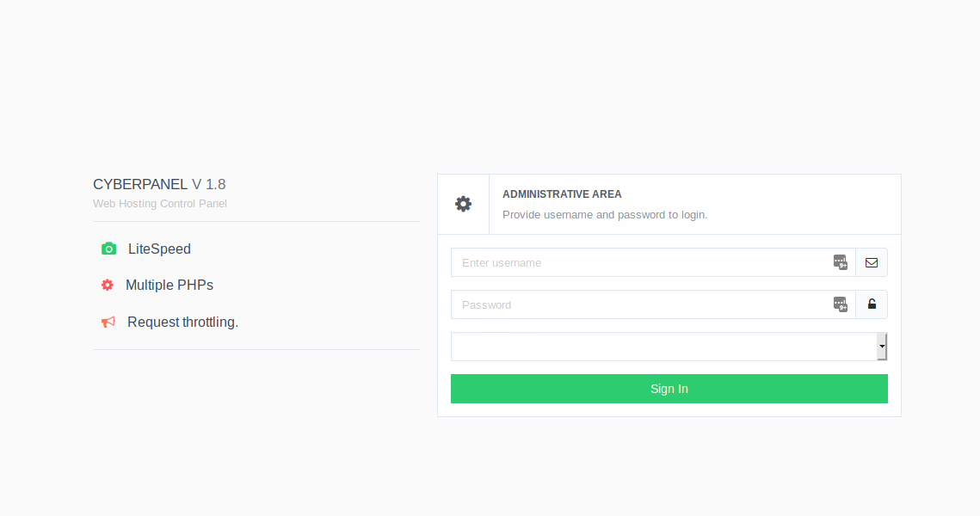
Task: Click the ADMINISTRATIVE AREA heading text
Action: 562,193
